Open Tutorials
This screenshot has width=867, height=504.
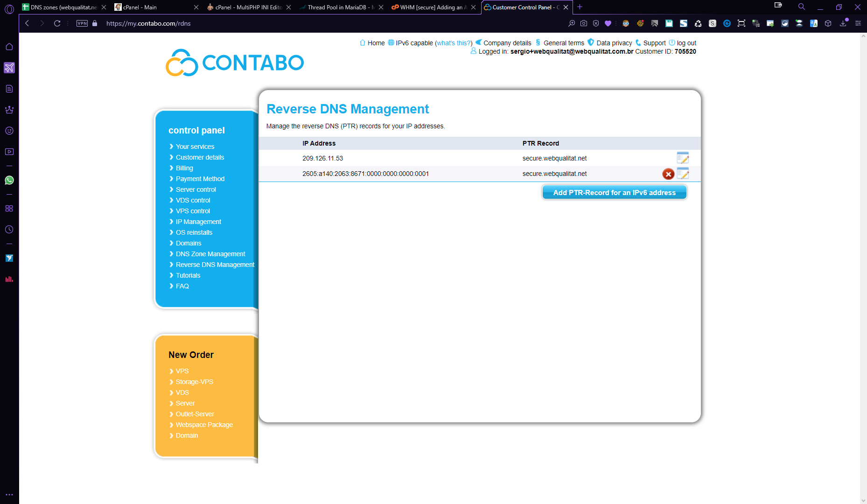(x=188, y=275)
